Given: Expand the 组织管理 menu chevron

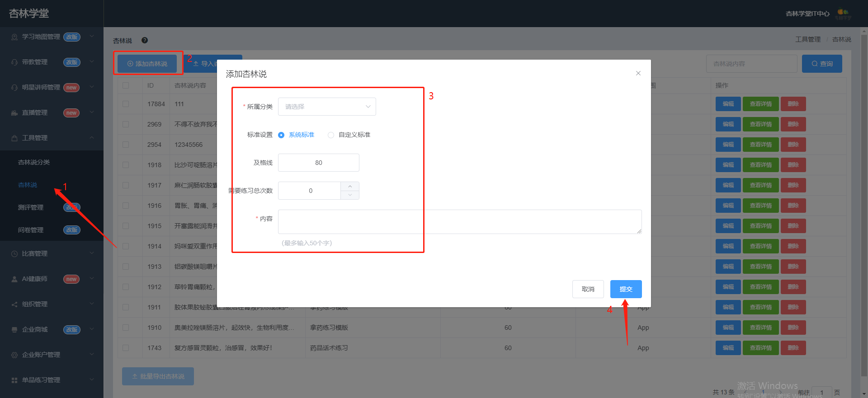Looking at the screenshot, I should coord(92,304).
